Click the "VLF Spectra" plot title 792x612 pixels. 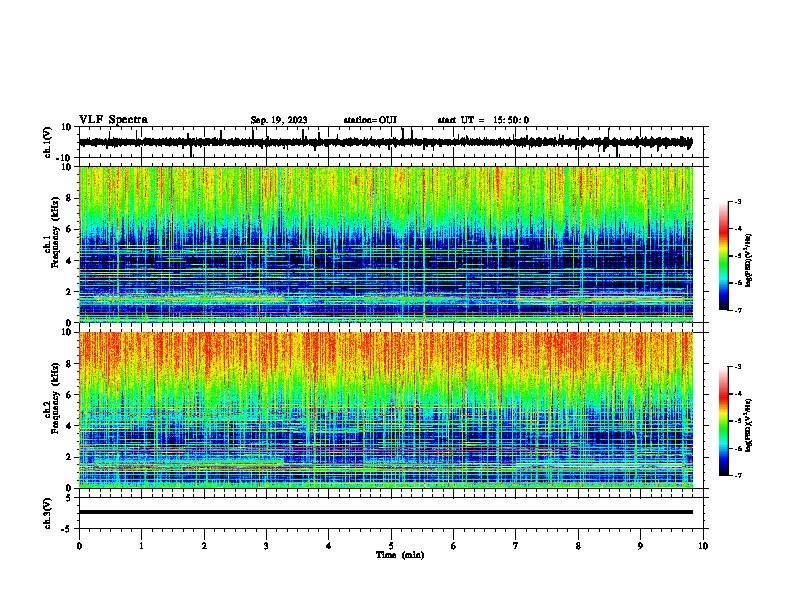[113, 120]
